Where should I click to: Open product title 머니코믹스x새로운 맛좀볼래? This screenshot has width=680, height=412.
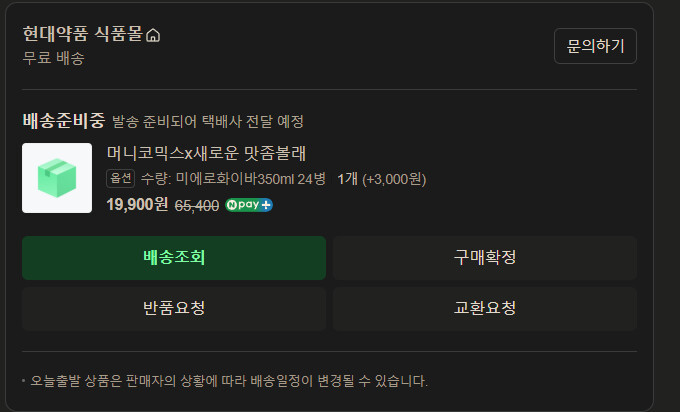tap(206, 153)
